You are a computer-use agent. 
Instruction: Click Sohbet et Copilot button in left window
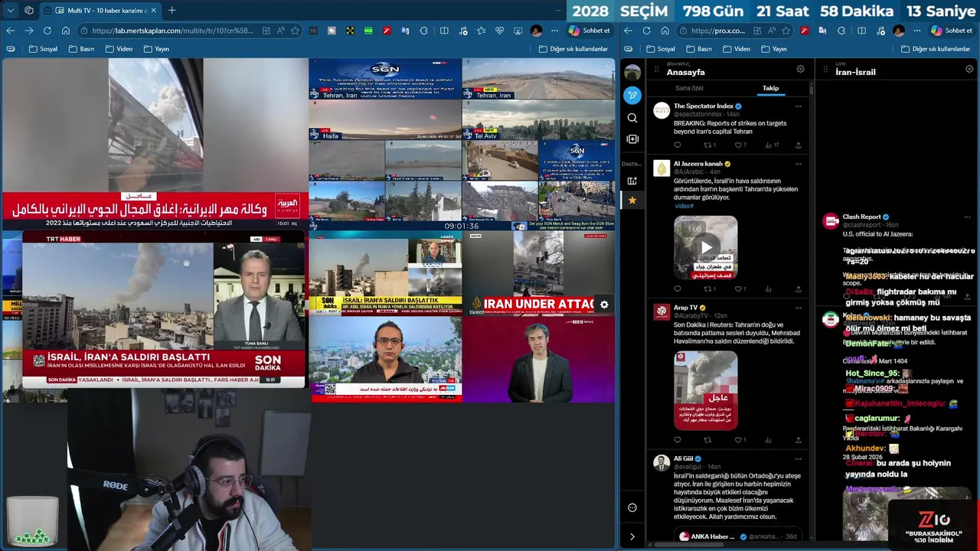click(x=589, y=31)
